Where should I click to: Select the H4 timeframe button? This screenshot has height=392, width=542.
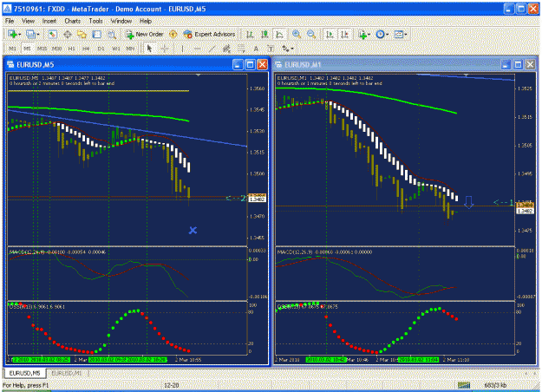coord(86,49)
